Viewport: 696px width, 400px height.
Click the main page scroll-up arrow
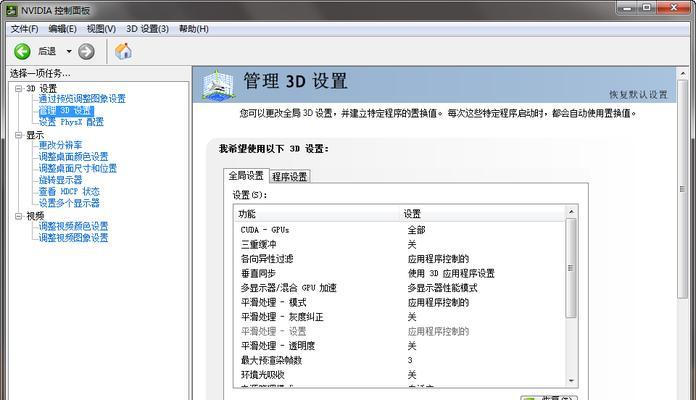pos(683,74)
